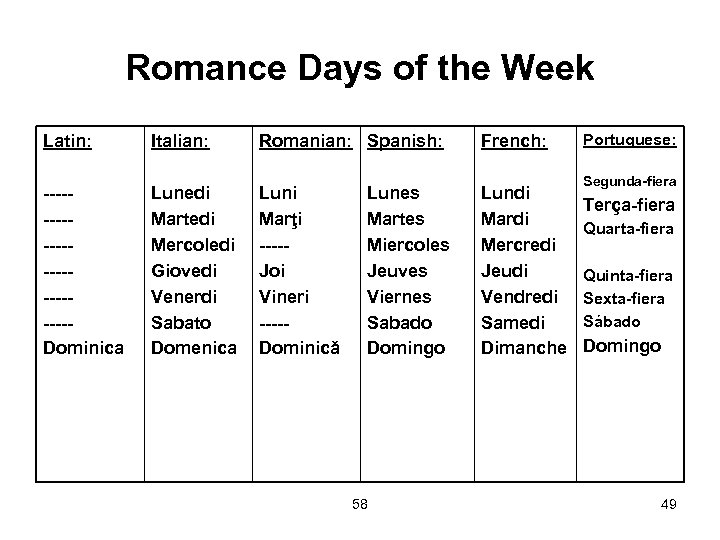
Task: Select the French column header
Action: (515, 142)
